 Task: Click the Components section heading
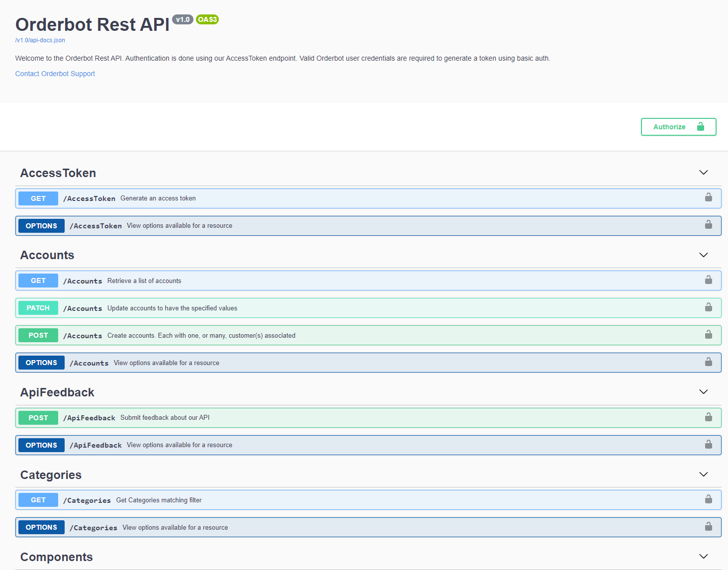coord(57,557)
